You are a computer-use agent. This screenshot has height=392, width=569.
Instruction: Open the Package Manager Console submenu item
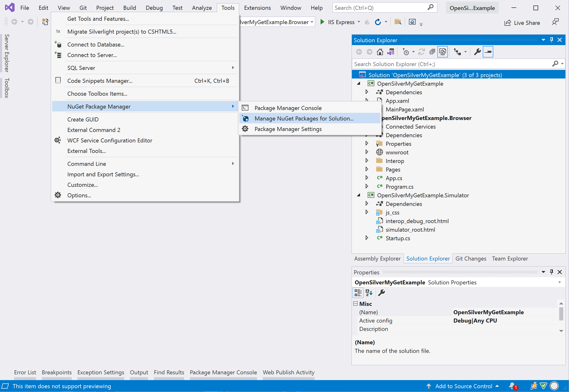pyautogui.click(x=309, y=108)
